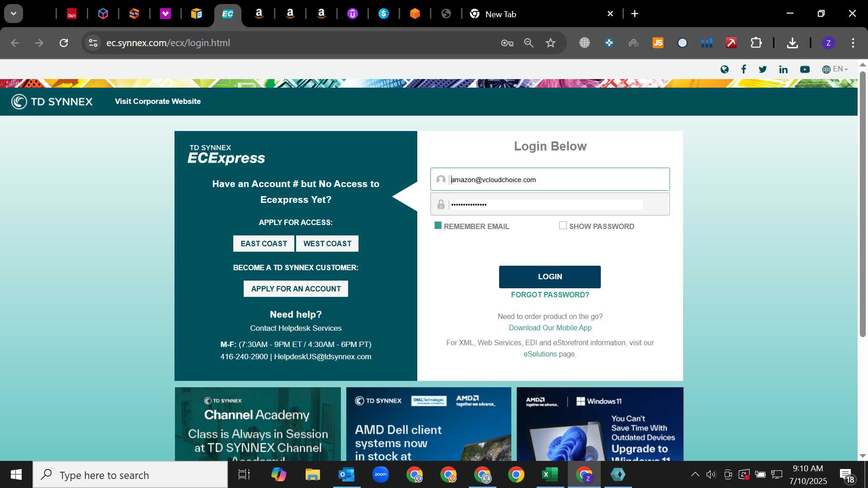Open Outlook from the taskbar
Screen dimensions: 868x488
tap(346, 475)
